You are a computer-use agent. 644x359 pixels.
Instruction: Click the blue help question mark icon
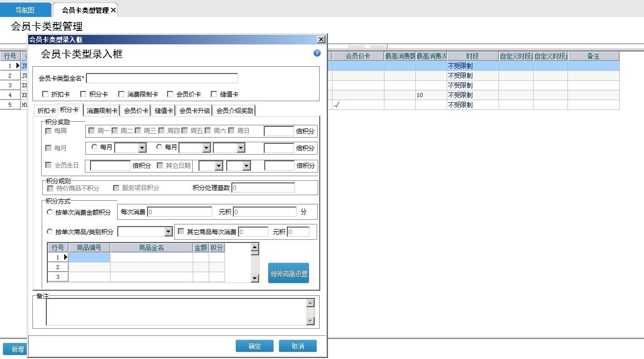tap(317, 53)
